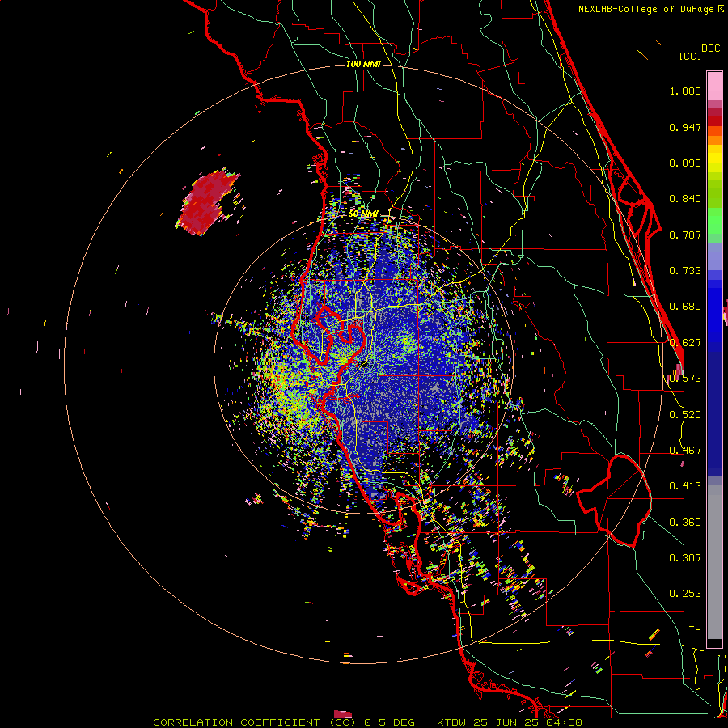Click the 100 NMI range ring label
Image resolution: width=728 pixels, height=728 pixels.
363,64
